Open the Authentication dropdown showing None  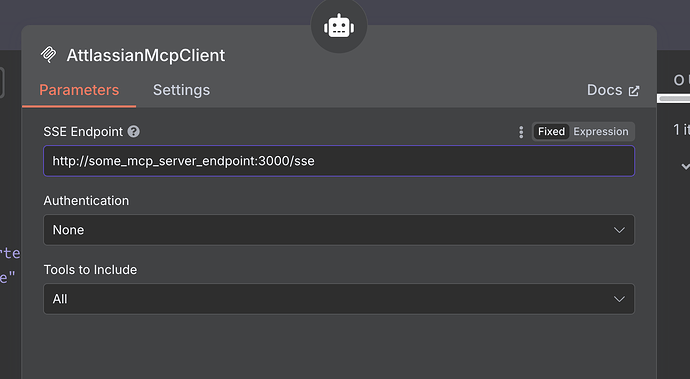click(x=339, y=230)
